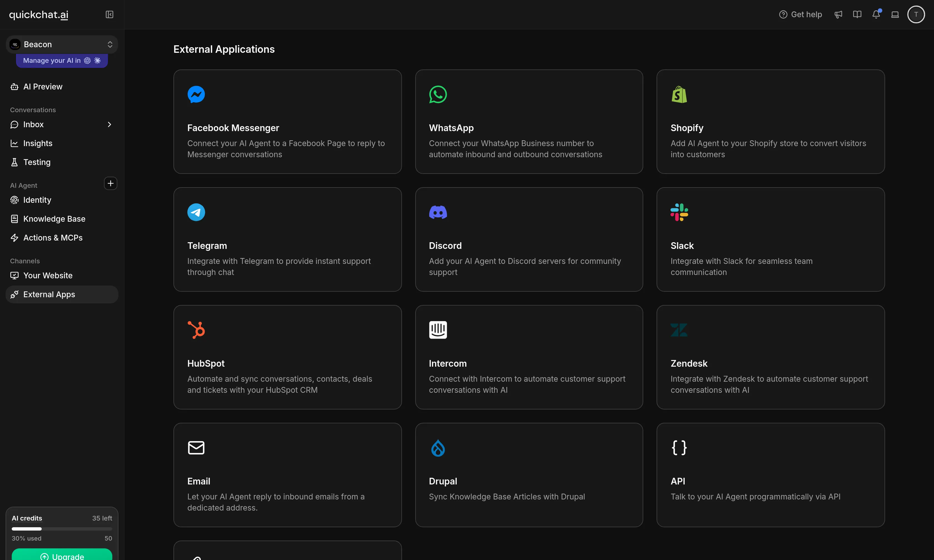This screenshot has width=934, height=560.
Task: Click the laptop icon in header
Action: tap(895, 14)
